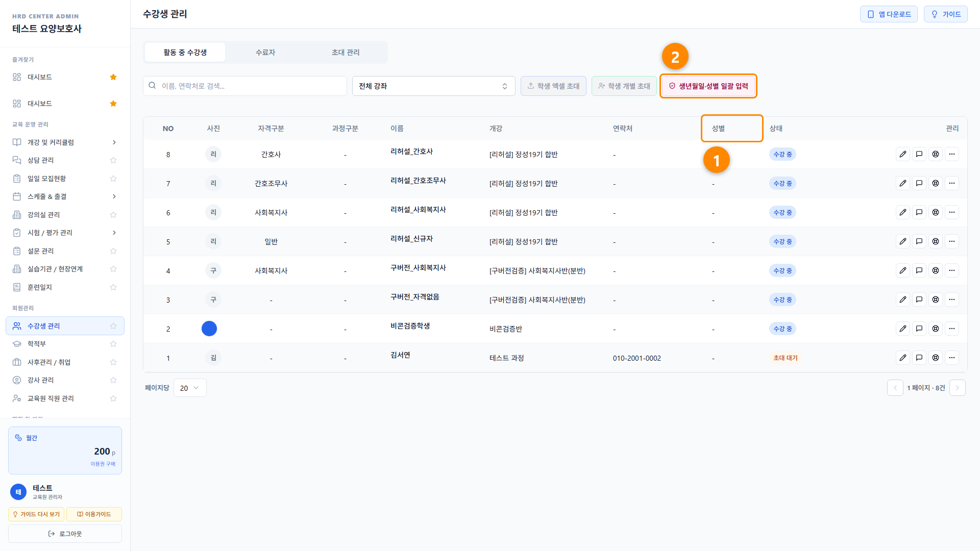Click the search magnifier icon
Image resolution: width=980 pixels, height=551 pixels.
pos(152,86)
